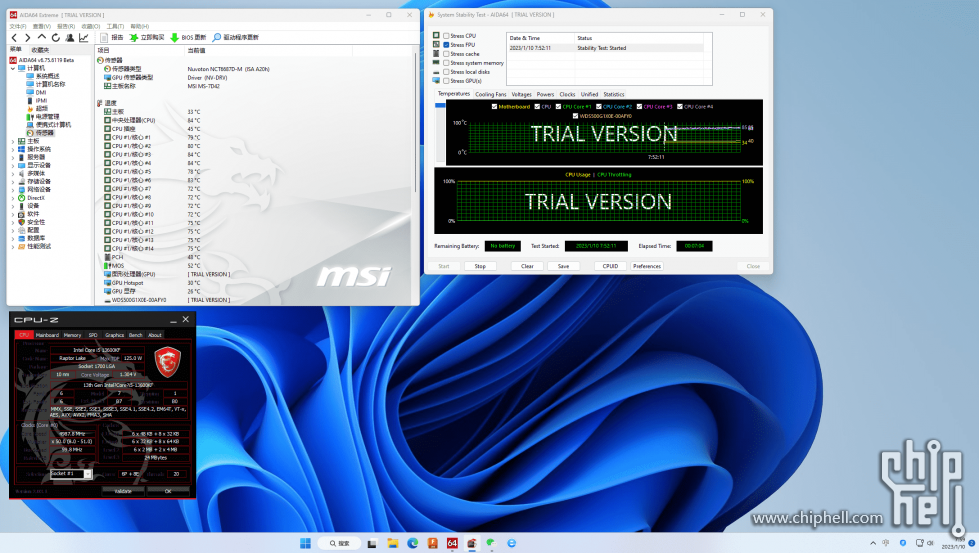Click the Stress GPU(s) monitor icon

click(x=436, y=81)
